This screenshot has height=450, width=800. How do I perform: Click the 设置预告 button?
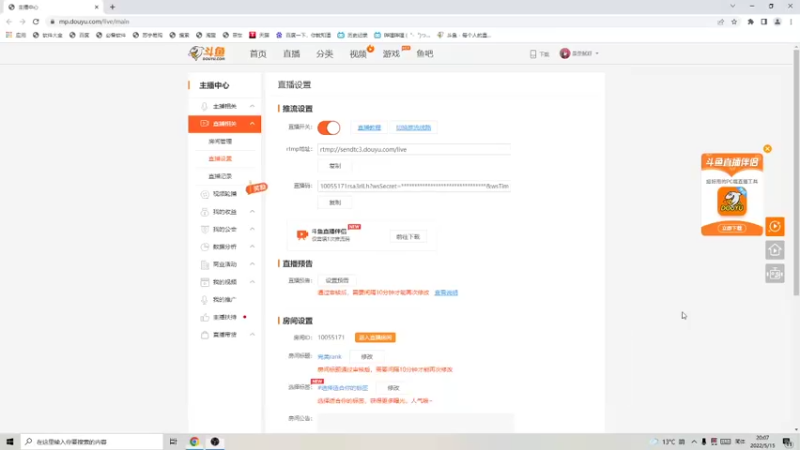tap(337, 280)
